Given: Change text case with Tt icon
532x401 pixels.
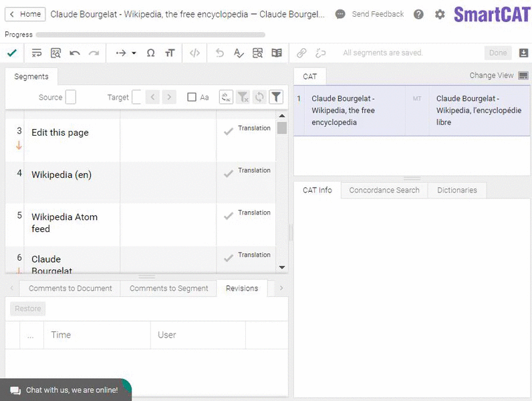Looking at the screenshot, I should (170, 53).
